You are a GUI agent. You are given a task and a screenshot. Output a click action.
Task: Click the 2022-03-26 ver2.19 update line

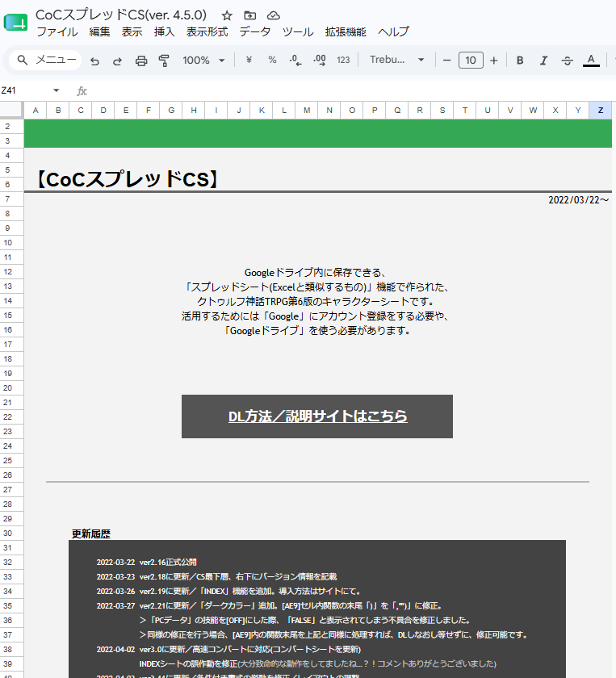pos(228,591)
